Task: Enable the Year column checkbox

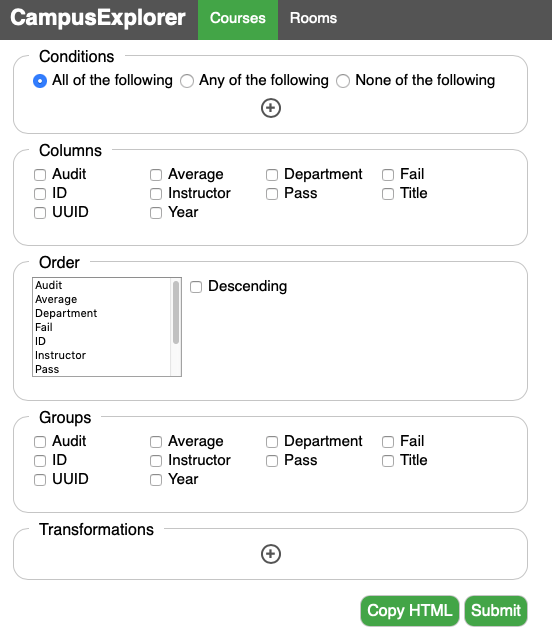Action: coord(156,213)
